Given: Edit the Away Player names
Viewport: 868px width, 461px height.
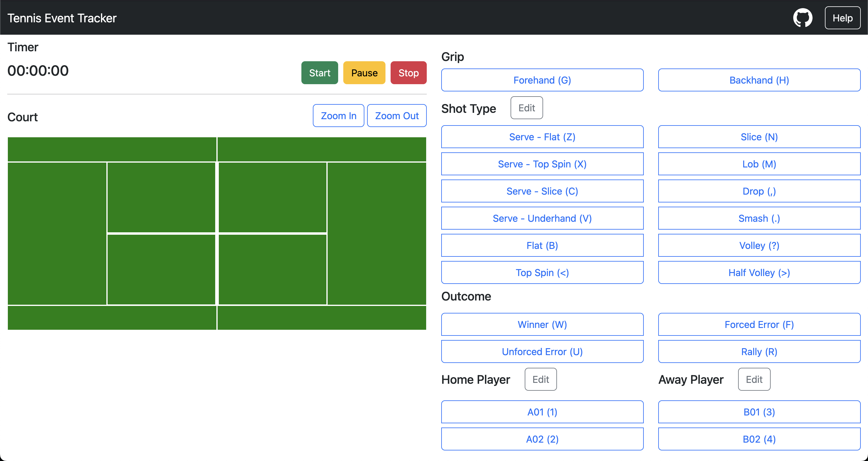Looking at the screenshot, I should (x=754, y=379).
